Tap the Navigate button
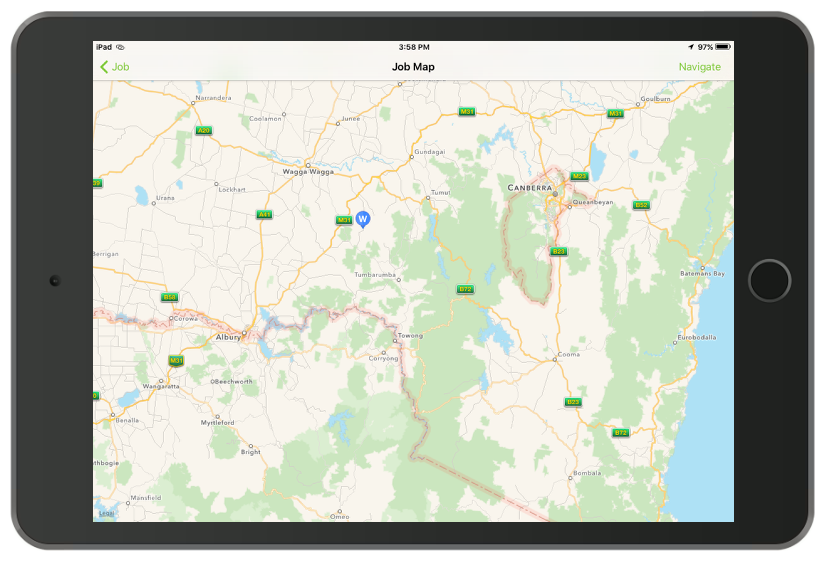 tap(699, 67)
